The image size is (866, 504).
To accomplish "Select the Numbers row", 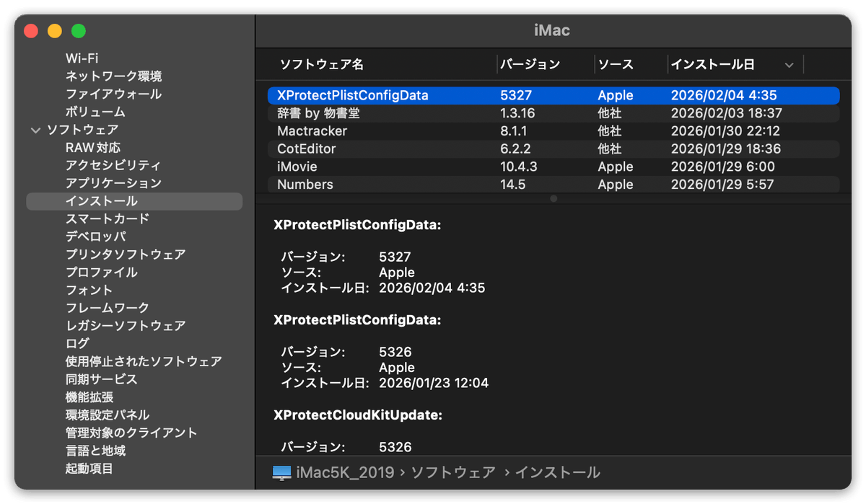I will (554, 185).
